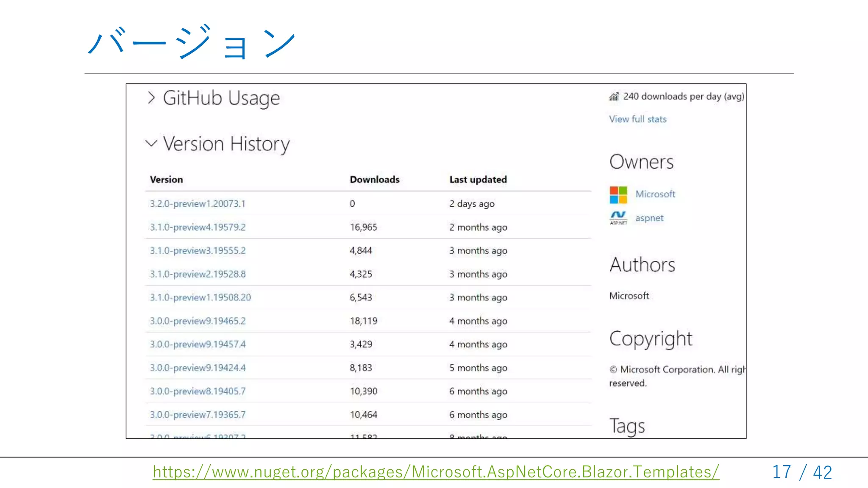
Task: Open version 3.1.0-preview4.19579.2
Action: tap(198, 227)
